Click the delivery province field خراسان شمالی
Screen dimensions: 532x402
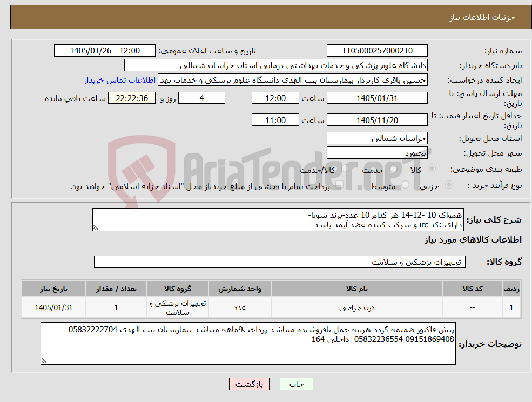377,138
